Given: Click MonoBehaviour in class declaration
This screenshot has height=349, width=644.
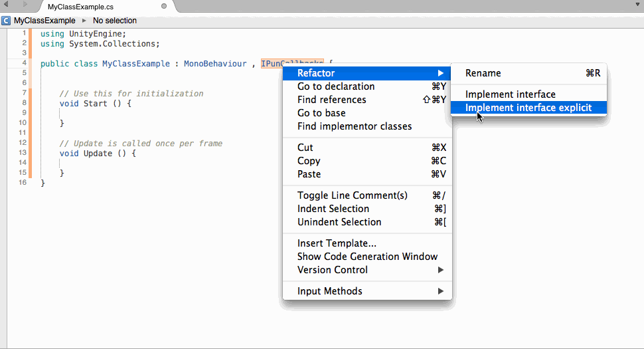Looking at the screenshot, I should click(x=215, y=64).
